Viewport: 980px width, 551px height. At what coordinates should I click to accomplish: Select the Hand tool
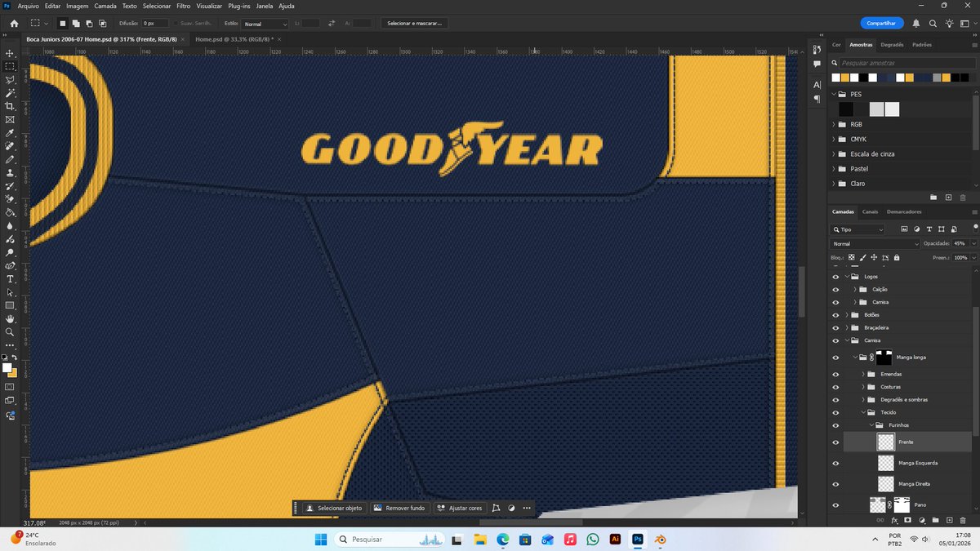pyautogui.click(x=10, y=319)
